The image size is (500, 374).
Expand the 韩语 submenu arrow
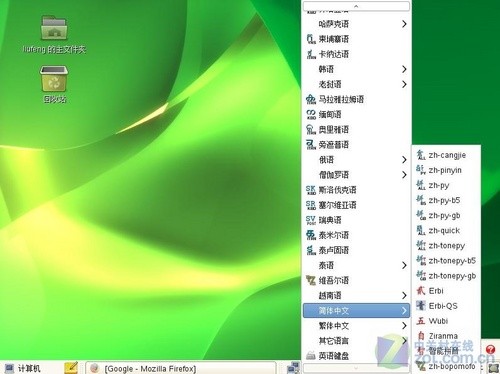(x=404, y=69)
